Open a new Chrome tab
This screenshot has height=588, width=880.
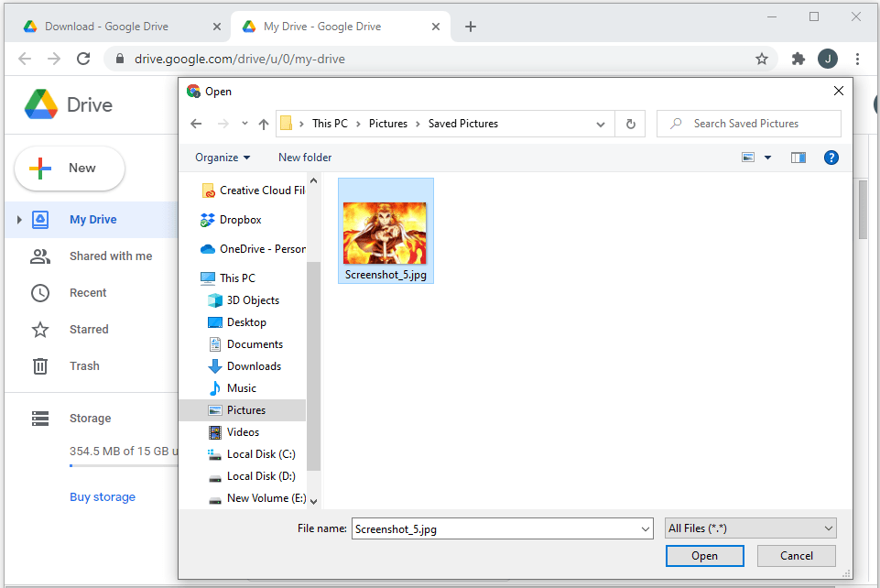coord(471,27)
